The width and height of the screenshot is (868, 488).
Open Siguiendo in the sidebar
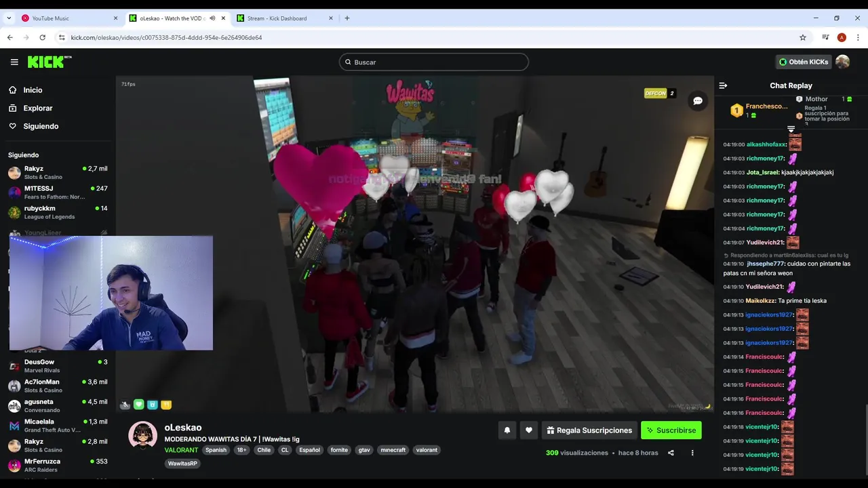click(41, 127)
